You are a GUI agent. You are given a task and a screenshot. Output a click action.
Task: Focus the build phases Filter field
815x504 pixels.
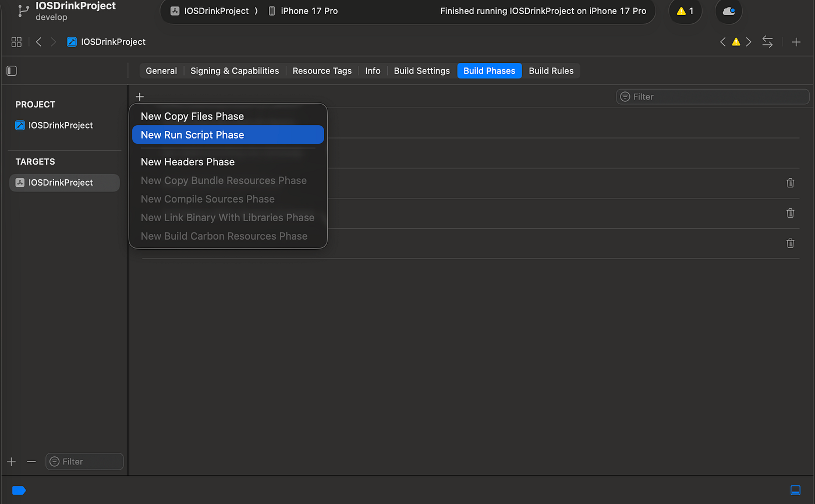(x=713, y=97)
